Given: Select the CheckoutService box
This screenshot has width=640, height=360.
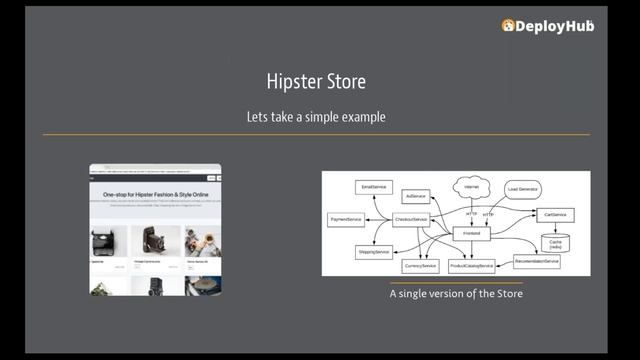Looking at the screenshot, I should point(411,220).
